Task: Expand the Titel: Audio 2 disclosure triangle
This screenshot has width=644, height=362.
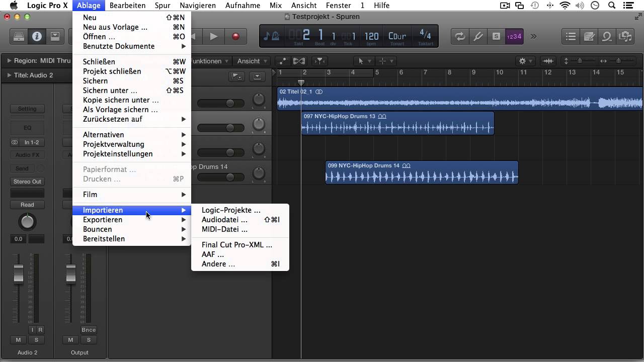Action: pyautogui.click(x=9, y=75)
